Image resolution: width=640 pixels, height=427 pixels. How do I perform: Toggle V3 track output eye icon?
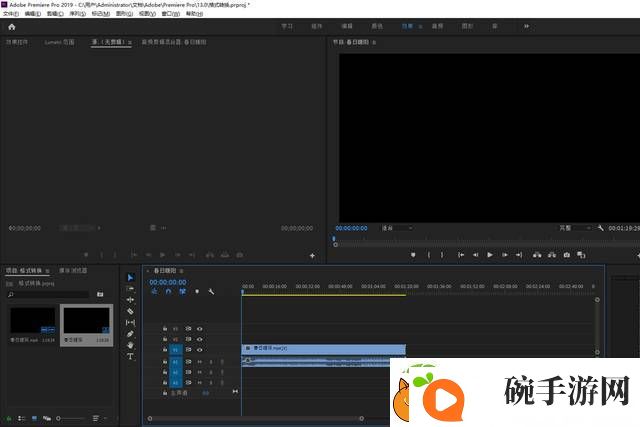click(x=200, y=329)
